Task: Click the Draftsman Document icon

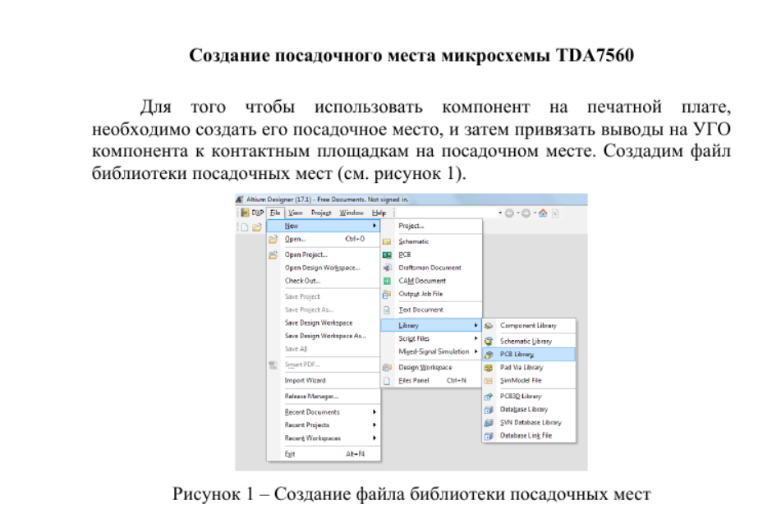Action: pyautogui.click(x=387, y=268)
